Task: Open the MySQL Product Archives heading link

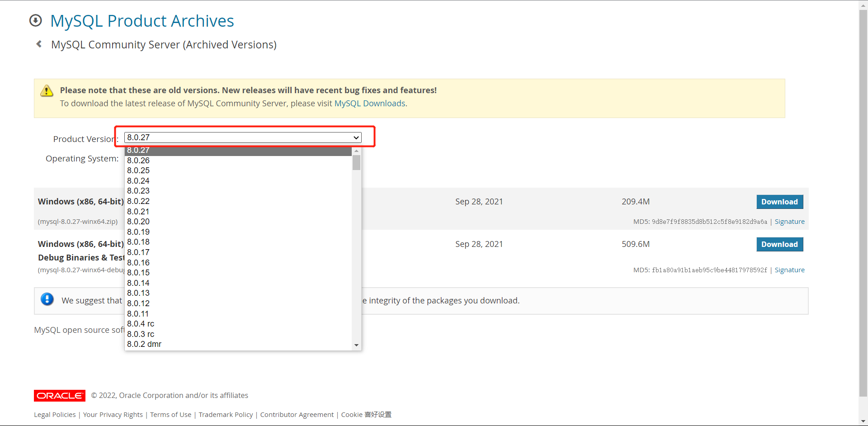Action: click(142, 21)
